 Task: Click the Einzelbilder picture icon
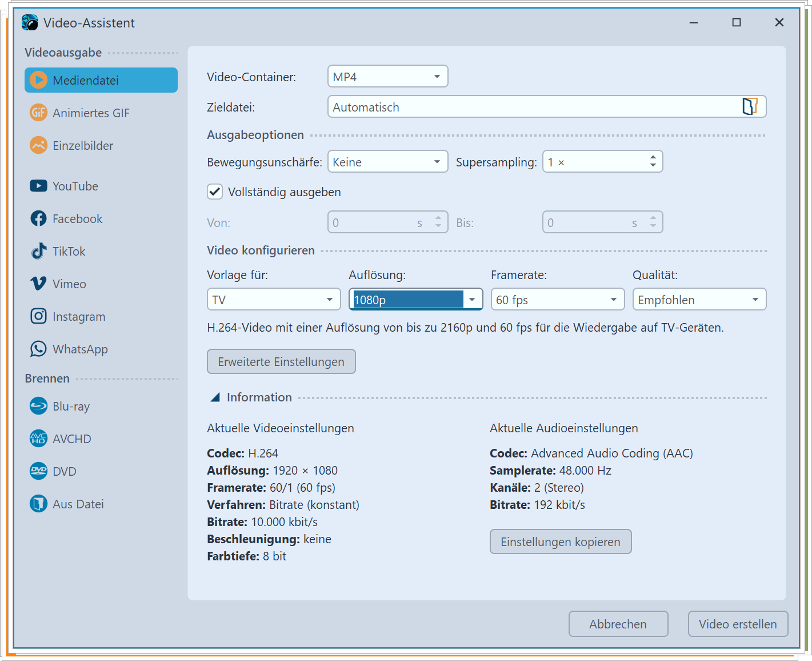pos(38,145)
